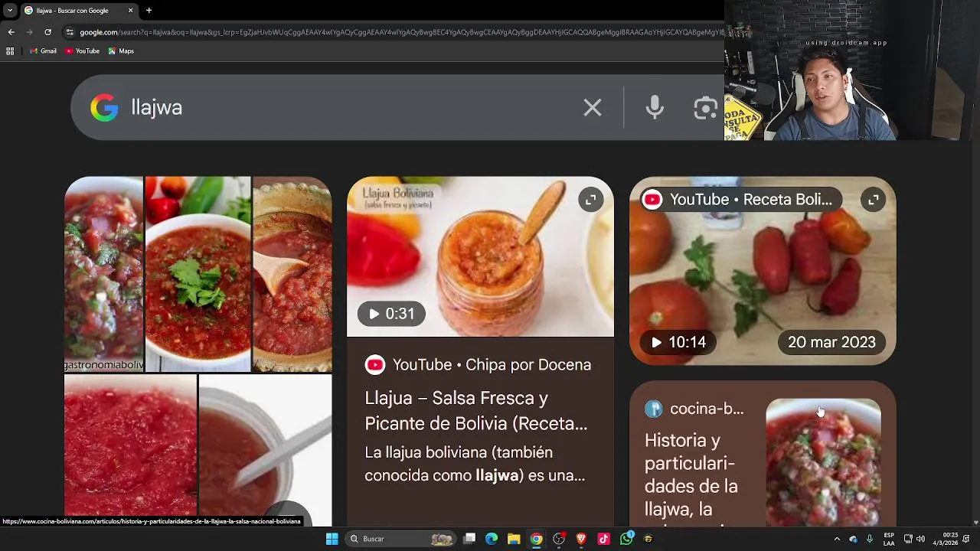Click the page scrollbar down arrow
980x551 pixels.
point(975,523)
